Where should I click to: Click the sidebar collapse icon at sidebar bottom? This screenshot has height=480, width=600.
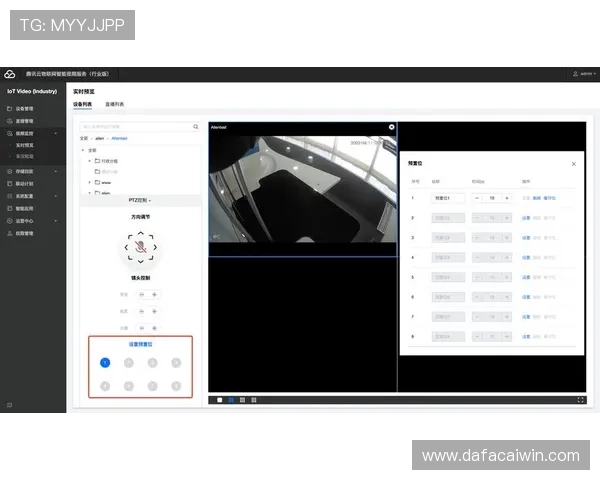point(10,405)
